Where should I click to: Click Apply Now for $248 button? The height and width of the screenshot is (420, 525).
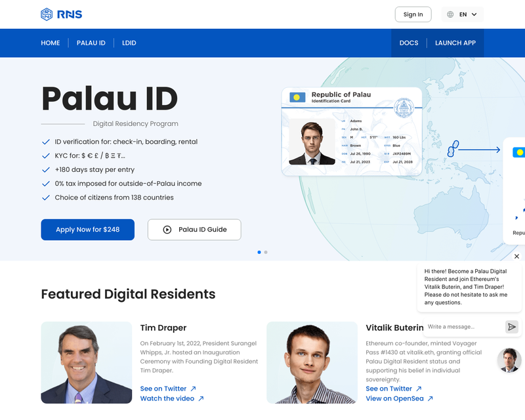[x=88, y=230]
